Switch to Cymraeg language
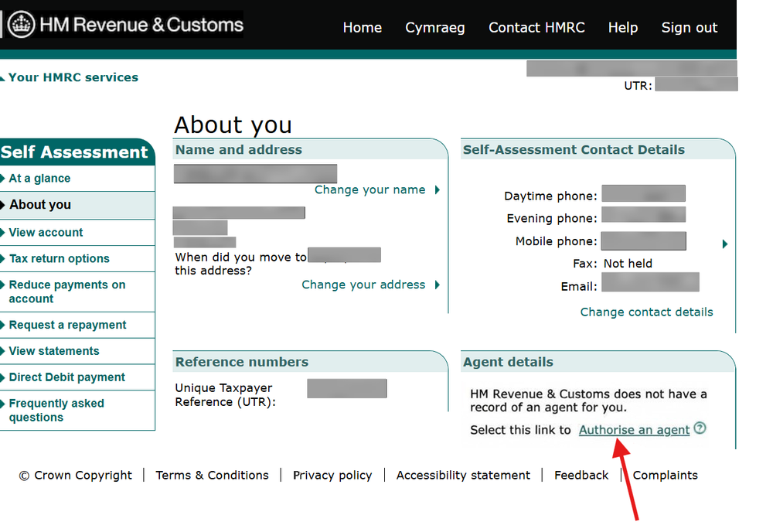Screen dimensions: 773x532 point(434,28)
